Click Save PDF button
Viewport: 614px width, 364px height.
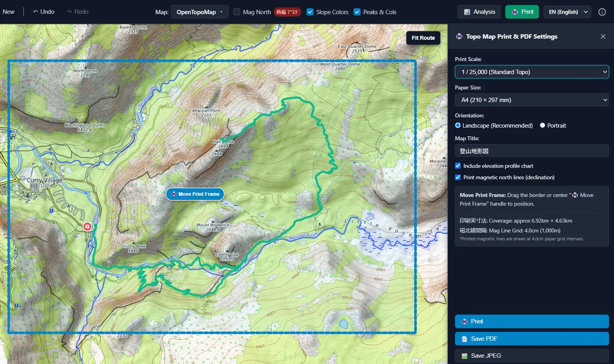[532, 339]
